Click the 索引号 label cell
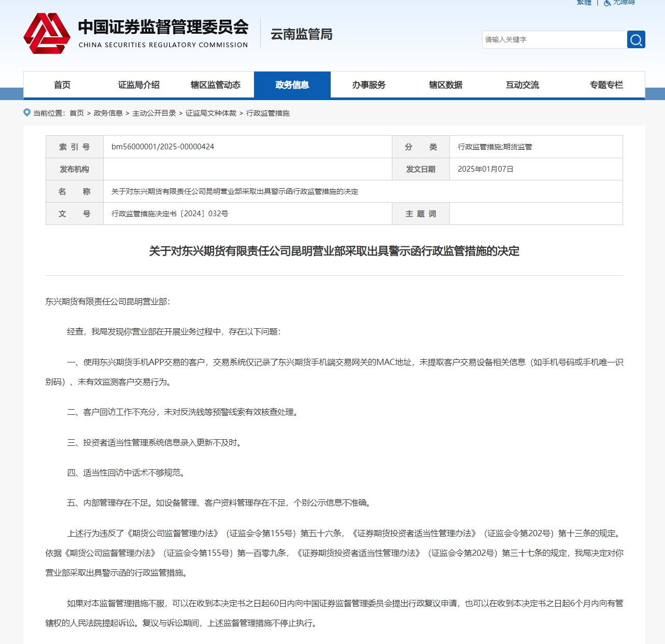Screen dimensions: 665x644 click(75, 147)
